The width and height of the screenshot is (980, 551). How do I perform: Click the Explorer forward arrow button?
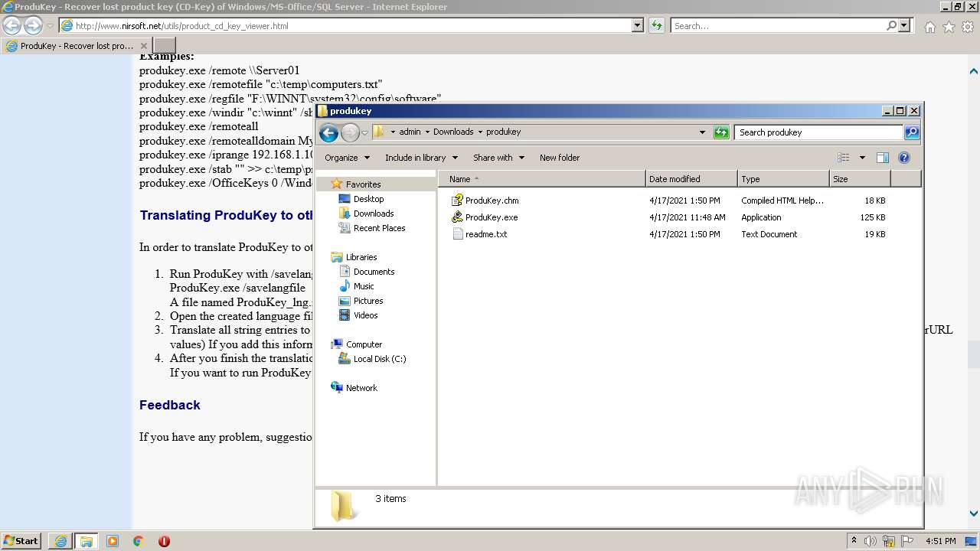pos(350,132)
